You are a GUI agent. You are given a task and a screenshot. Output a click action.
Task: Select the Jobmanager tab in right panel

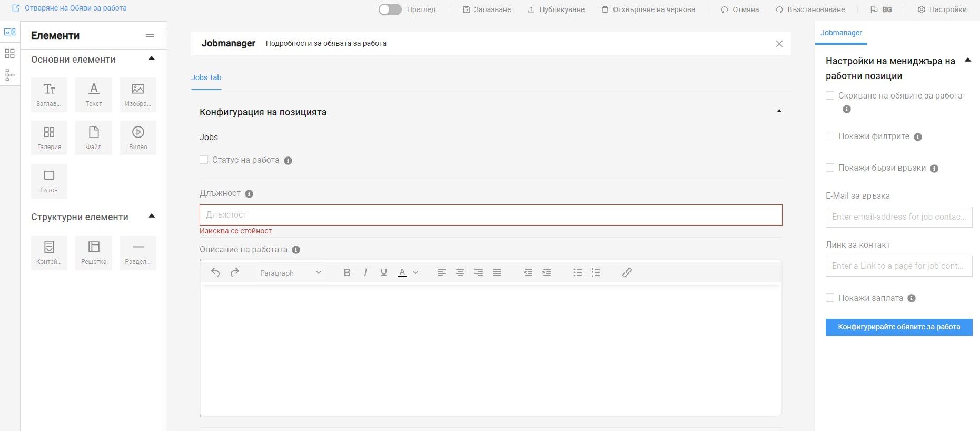pos(841,33)
